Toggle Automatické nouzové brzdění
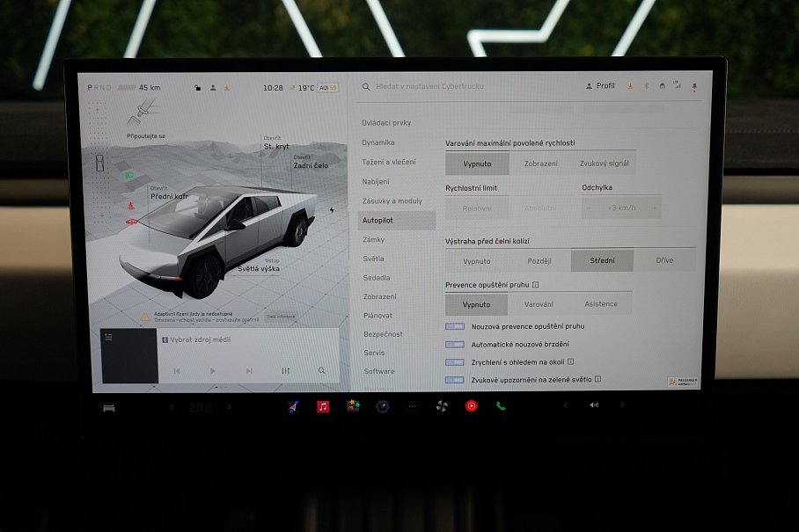 tap(455, 345)
